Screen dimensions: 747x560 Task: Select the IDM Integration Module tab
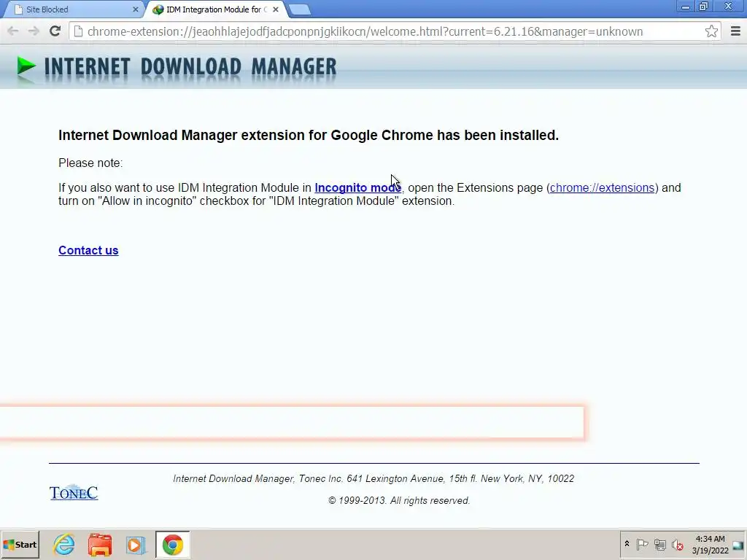pyautogui.click(x=216, y=9)
